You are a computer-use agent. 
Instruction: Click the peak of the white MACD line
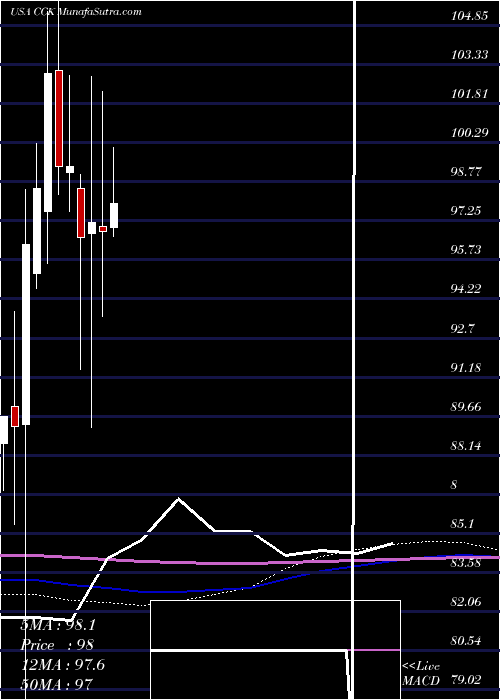click(x=179, y=498)
